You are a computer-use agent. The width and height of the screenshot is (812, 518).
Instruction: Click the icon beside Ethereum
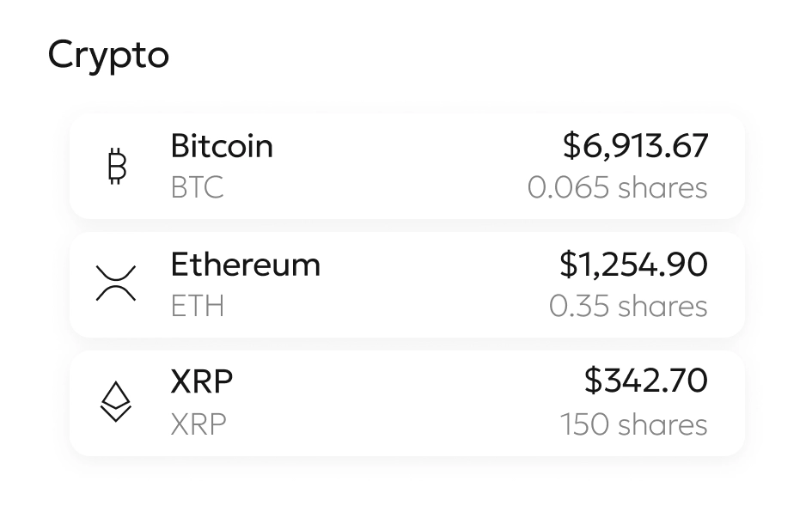pos(117,283)
